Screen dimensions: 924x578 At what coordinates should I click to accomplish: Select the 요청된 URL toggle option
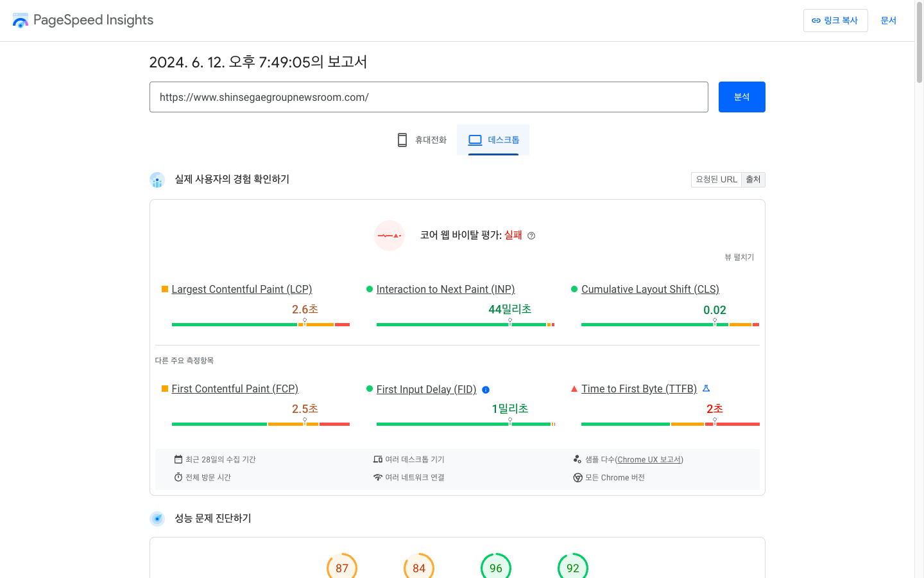(x=716, y=180)
